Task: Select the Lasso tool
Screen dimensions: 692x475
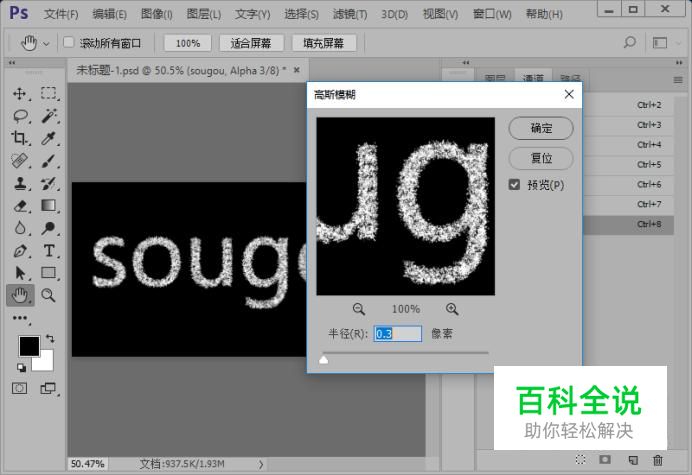Action: tap(20, 116)
